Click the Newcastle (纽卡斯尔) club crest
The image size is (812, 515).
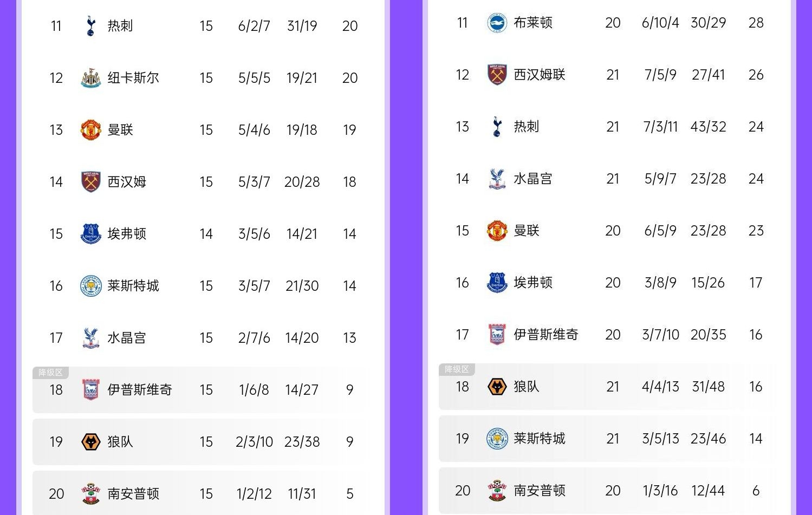[x=90, y=78]
